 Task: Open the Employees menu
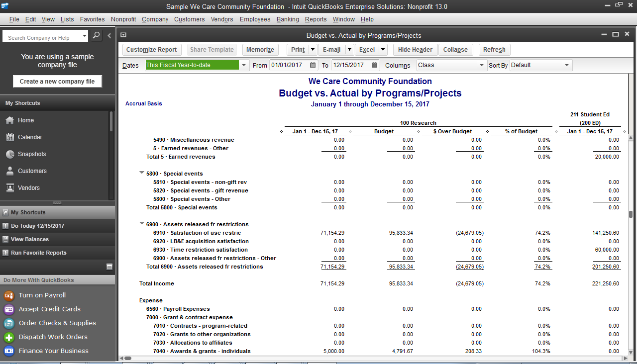point(255,19)
